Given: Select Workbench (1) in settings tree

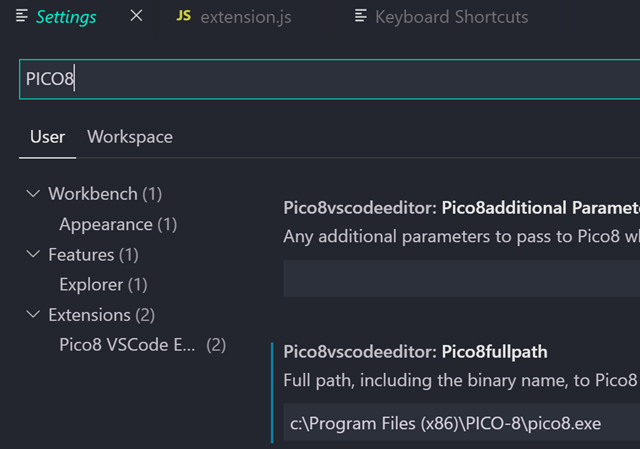Looking at the screenshot, I should 105,194.
